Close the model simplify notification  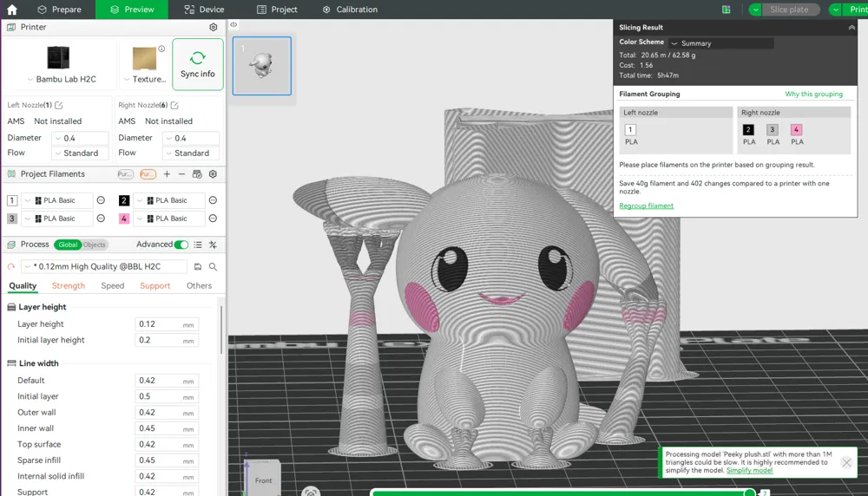click(846, 462)
